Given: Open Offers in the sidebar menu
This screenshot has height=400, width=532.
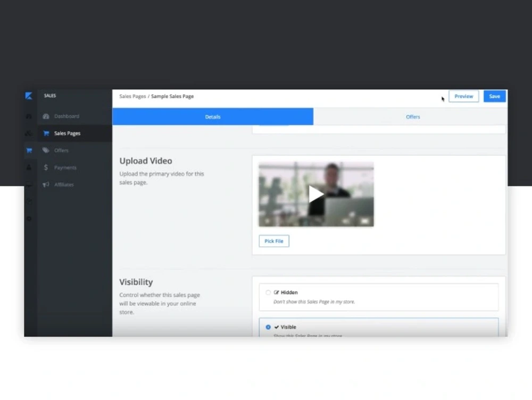Looking at the screenshot, I should point(74,150).
